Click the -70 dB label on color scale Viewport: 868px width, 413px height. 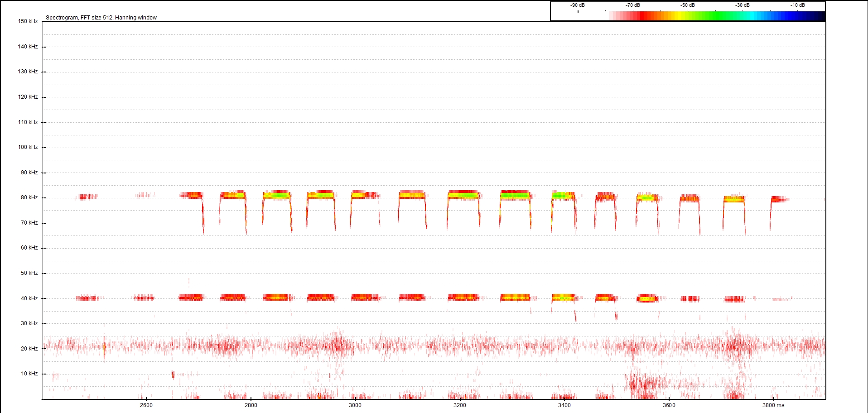point(632,5)
